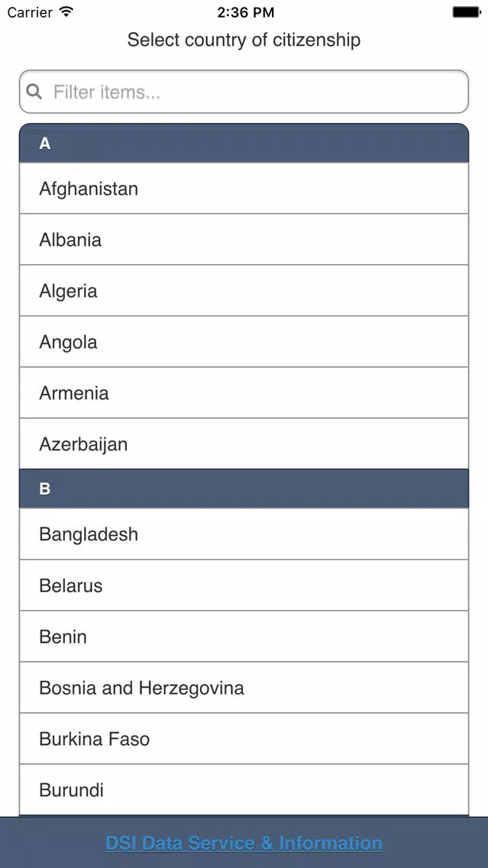Focus the Filter items search field
Image resolution: width=488 pixels, height=868 pixels.
[244, 92]
